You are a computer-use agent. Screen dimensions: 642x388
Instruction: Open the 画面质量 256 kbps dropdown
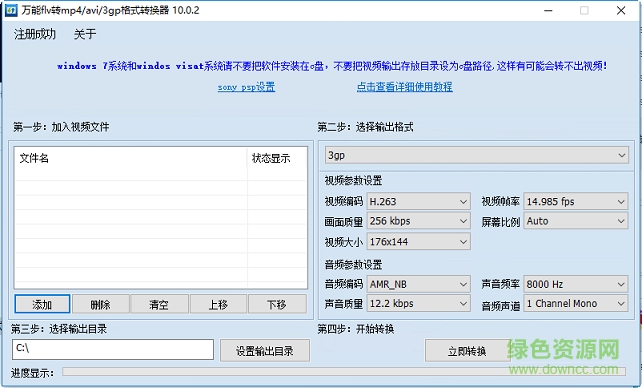418,221
